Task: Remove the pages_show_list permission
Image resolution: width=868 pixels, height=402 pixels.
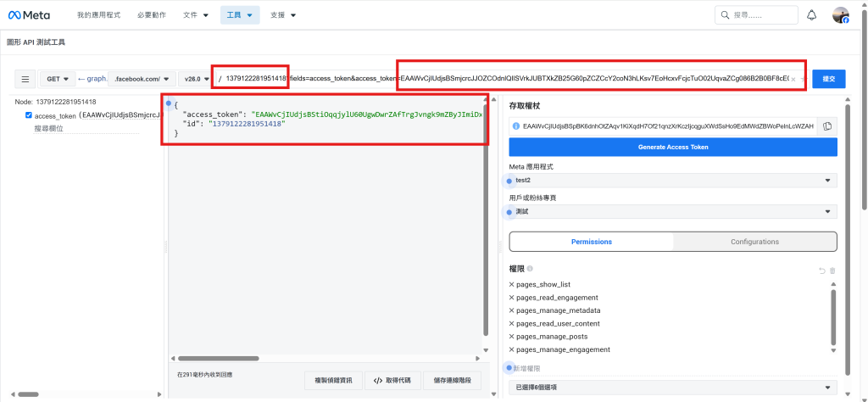Action: tap(511, 285)
